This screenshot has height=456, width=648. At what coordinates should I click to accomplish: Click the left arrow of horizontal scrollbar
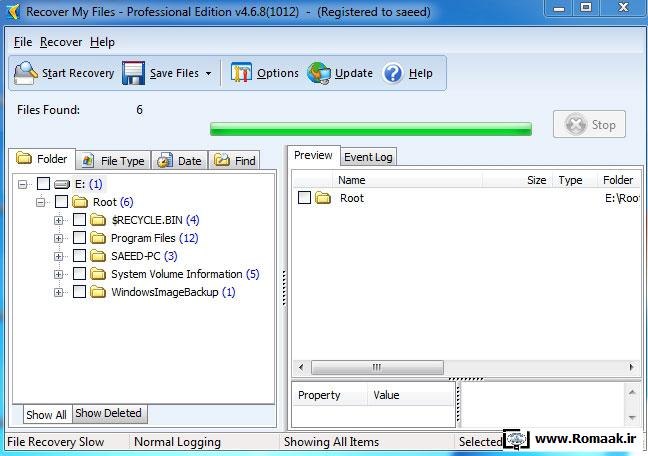click(301, 367)
